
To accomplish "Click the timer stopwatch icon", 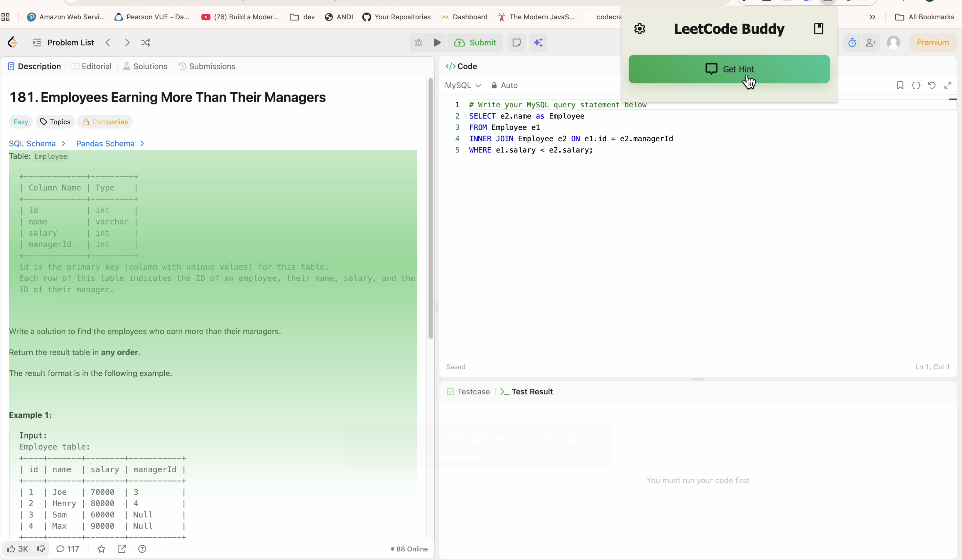I will (x=852, y=43).
